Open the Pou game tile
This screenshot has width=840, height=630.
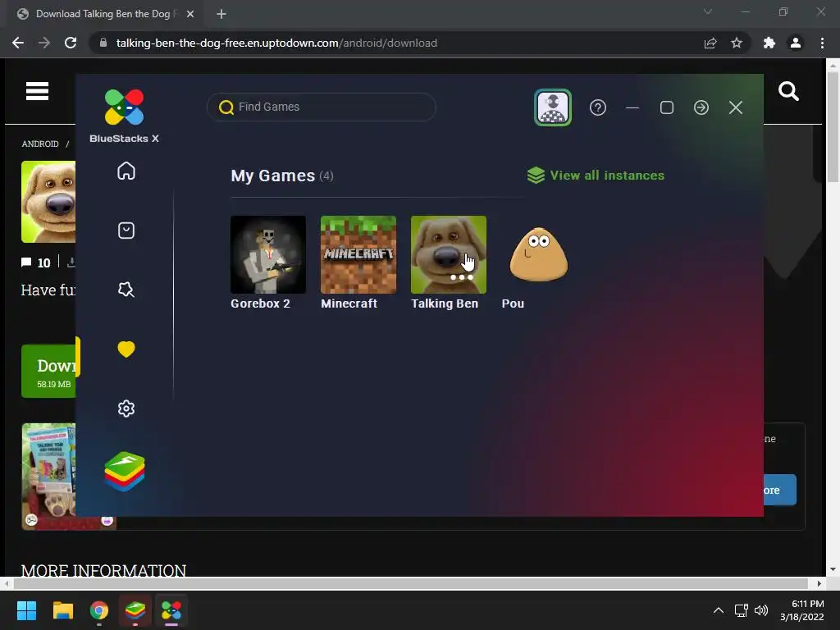pyautogui.click(x=538, y=254)
